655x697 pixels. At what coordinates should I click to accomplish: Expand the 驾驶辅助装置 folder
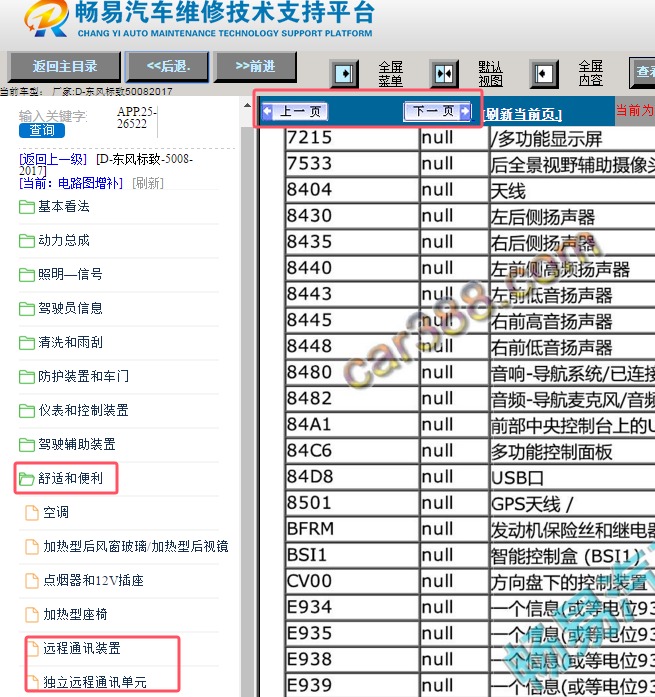(x=67, y=444)
